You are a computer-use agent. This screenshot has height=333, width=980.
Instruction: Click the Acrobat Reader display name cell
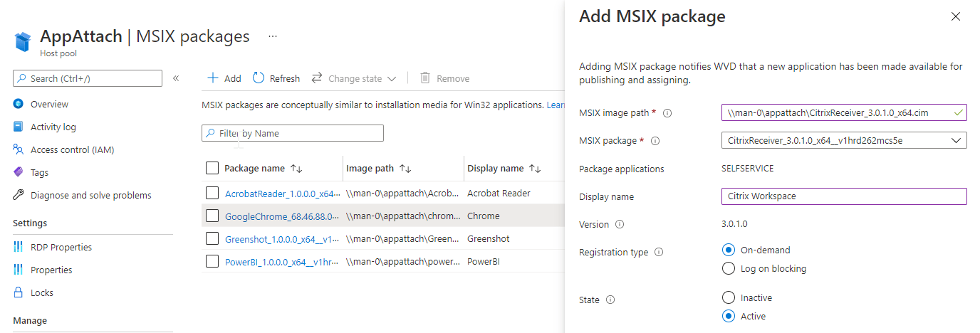click(x=499, y=193)
